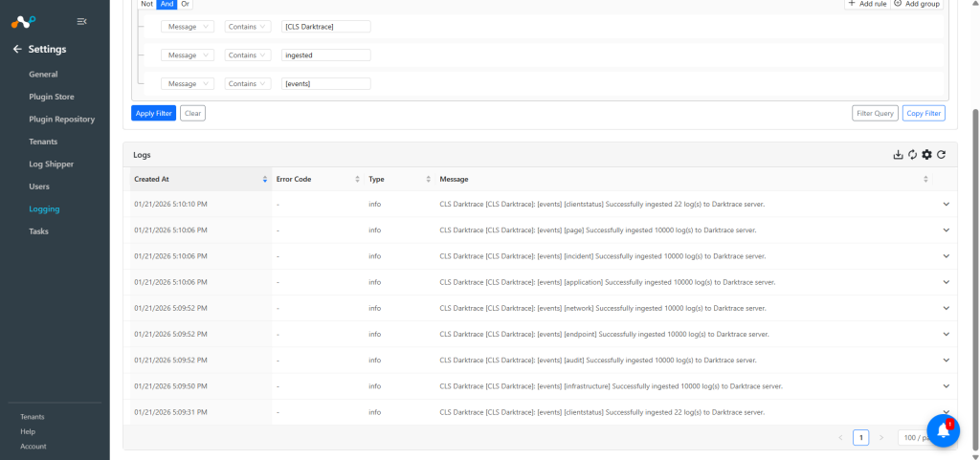This screenshot has height=460, width=980.
Task: Select Logging menu item
Action: pos(44,209)
